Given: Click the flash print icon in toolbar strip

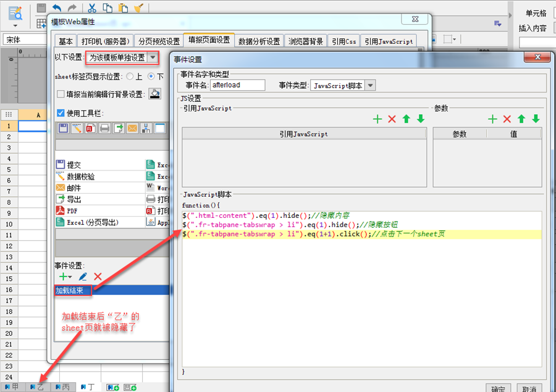Looking at the screenshot, I should point(91,128).
